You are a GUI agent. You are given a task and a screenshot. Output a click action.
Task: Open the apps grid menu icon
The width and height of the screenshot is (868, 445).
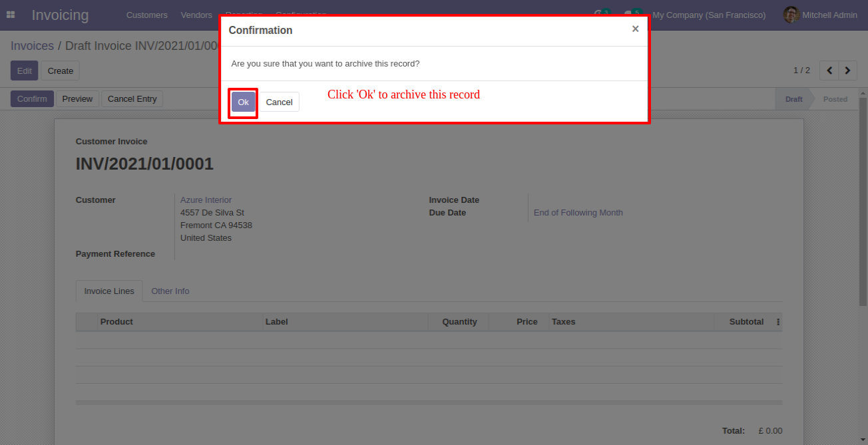[x=11, y=15]
